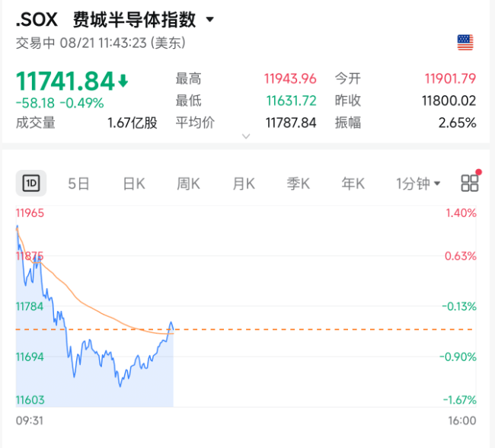Expand more quote details chevron

pos(246,136)
